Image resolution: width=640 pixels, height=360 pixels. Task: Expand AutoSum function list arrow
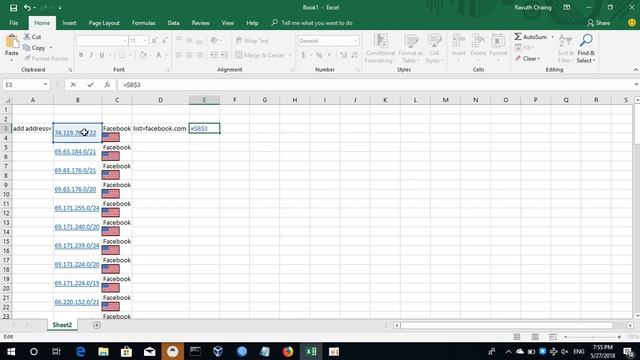pos(553,37)
